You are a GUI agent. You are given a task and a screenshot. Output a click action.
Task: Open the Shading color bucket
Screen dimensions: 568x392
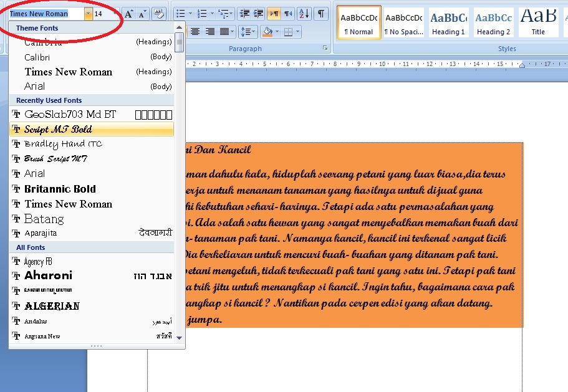[269, 31]
